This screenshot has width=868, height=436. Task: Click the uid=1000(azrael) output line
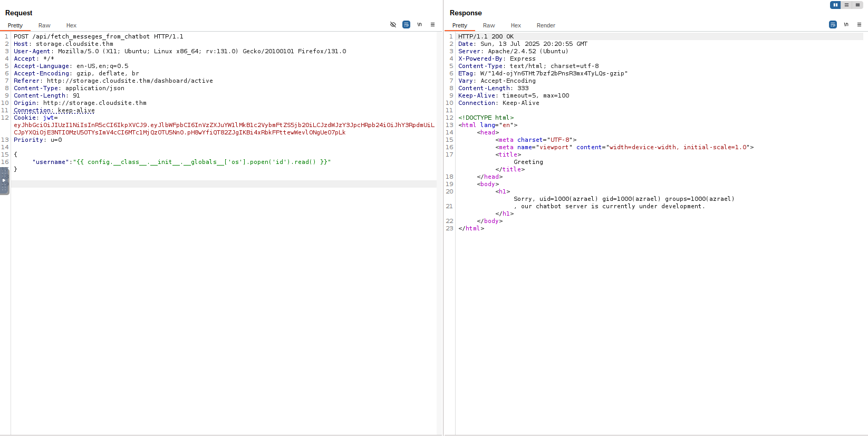coord(624,199)
